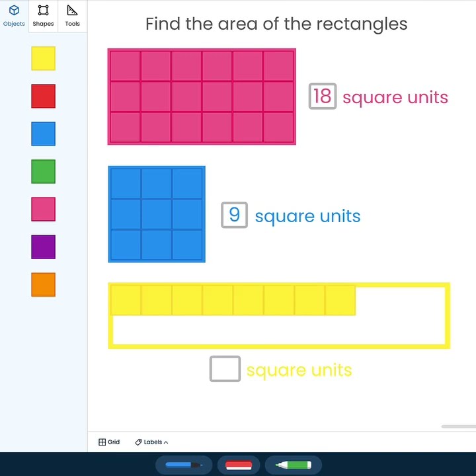Pick the blue square tile in sidebar
Viewport: 476px width, 476px height.
(44, 134)
